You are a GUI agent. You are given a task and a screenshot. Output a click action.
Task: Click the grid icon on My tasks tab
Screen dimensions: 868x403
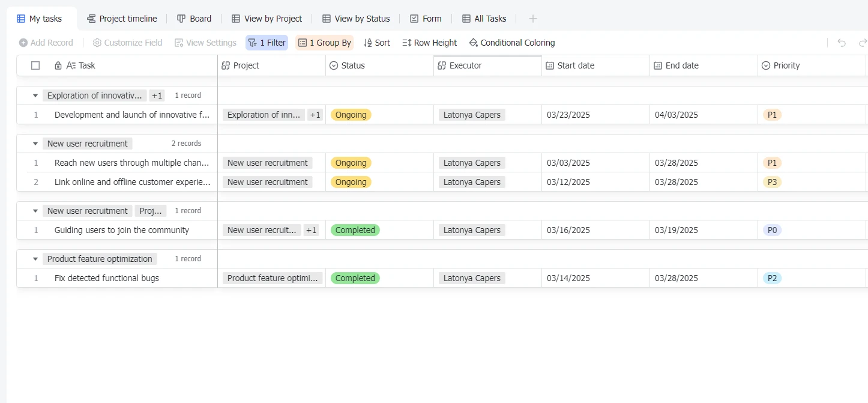[21, 19]
